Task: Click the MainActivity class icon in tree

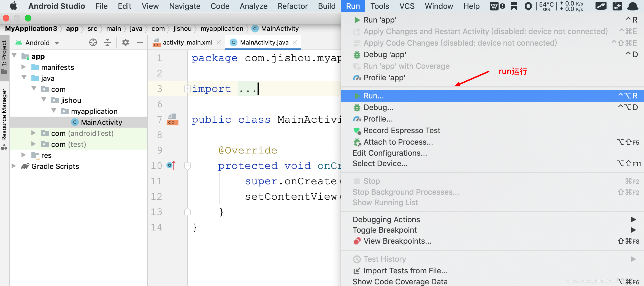Action: [x=75, y=122]
